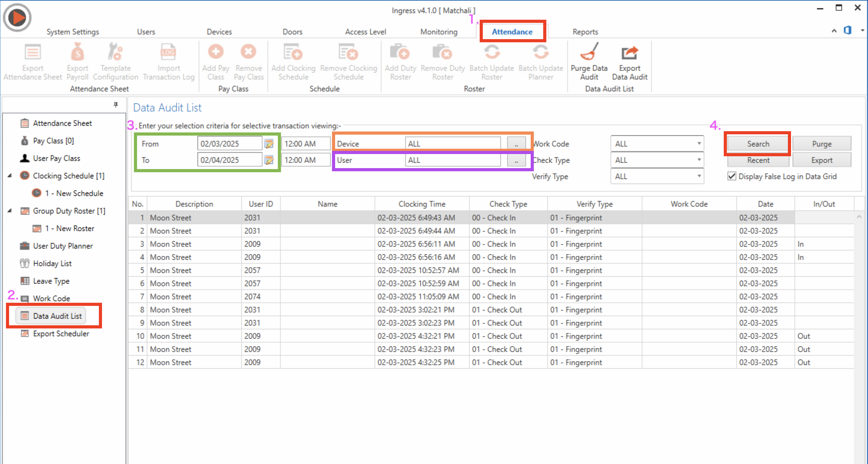The height and width of the screenshot is (464, 868).
Task: Click the Export Data Audit icon
Action: [630, 53]
